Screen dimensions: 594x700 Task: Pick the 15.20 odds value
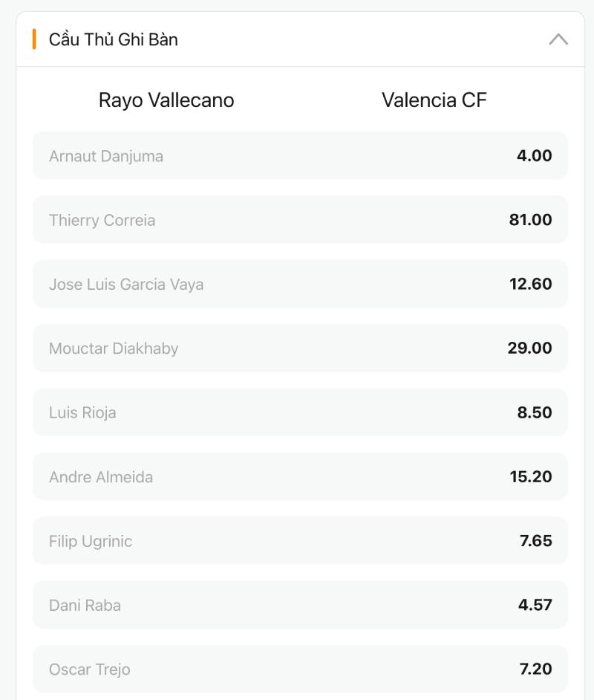click(x=531, y=476)
